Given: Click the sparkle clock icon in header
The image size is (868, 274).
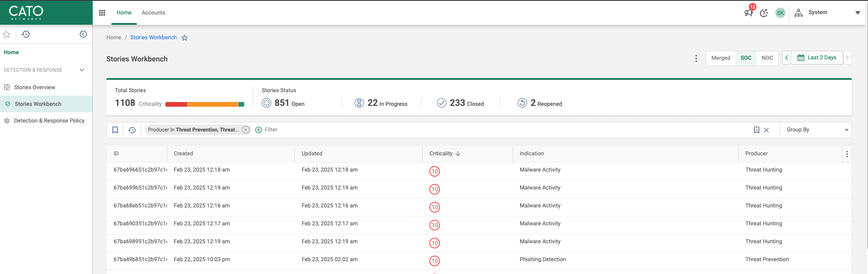Looking at the screenshot, I should coord(764,13).
